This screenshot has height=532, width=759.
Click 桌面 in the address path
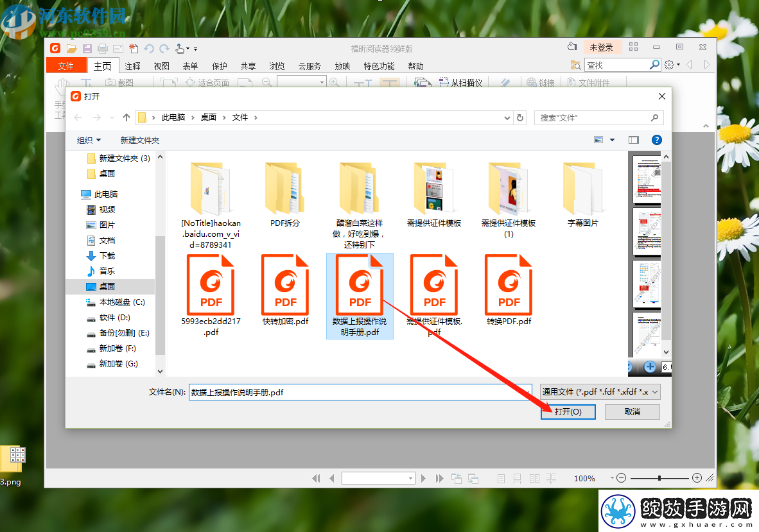[x=209, y=117]
